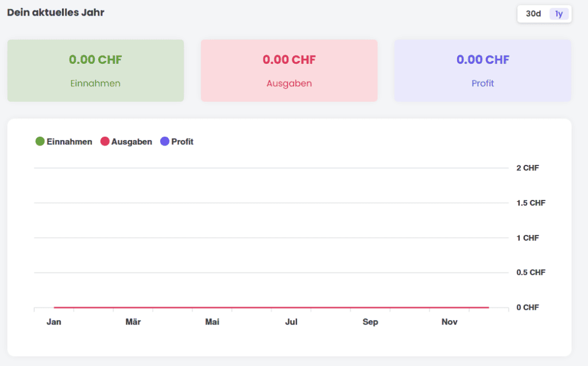Click the purple Profit legend dot

165,141
